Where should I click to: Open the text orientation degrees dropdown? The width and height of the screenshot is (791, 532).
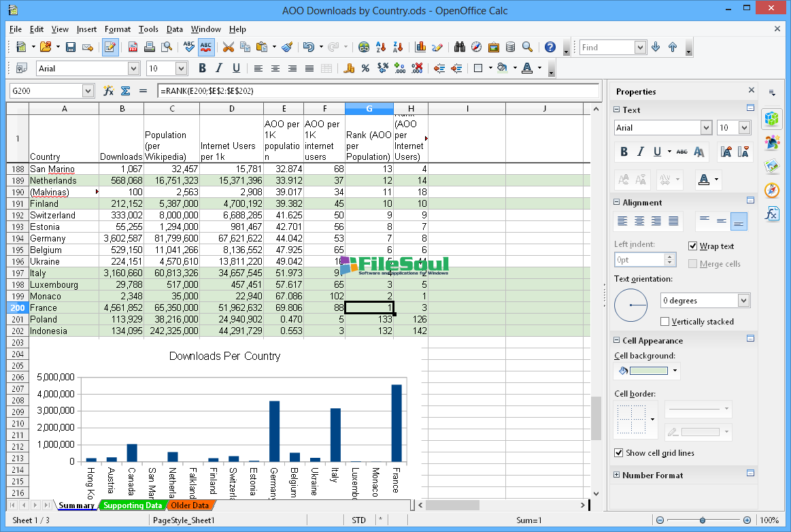pos(743,301)
